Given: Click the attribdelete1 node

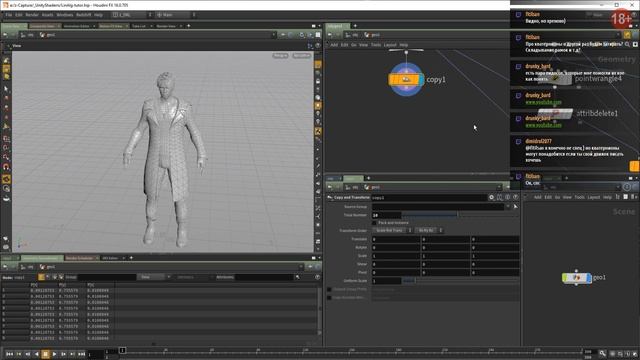Looking at the screenshot, I should click(x=556, y=113).
